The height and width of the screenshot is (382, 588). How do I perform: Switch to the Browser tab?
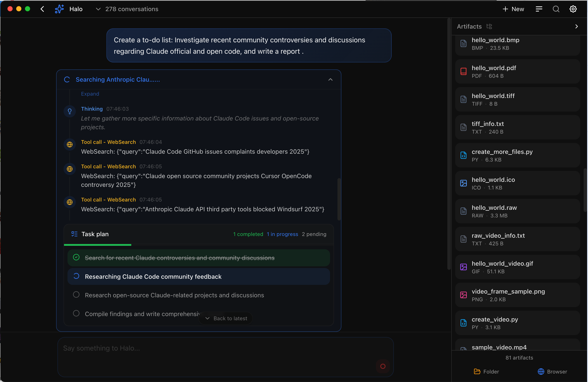coord(552,371)
